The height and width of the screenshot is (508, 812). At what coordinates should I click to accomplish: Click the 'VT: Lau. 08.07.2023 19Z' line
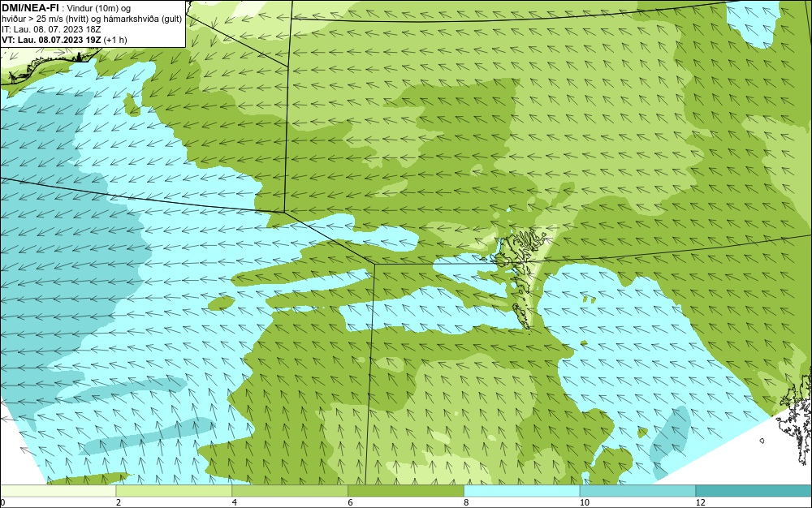[x=64, y=40]
